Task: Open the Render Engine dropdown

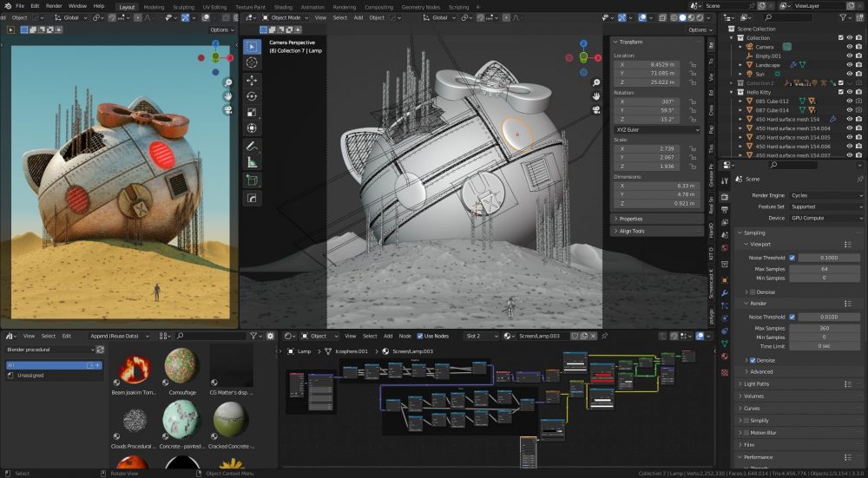Action: 825,195
